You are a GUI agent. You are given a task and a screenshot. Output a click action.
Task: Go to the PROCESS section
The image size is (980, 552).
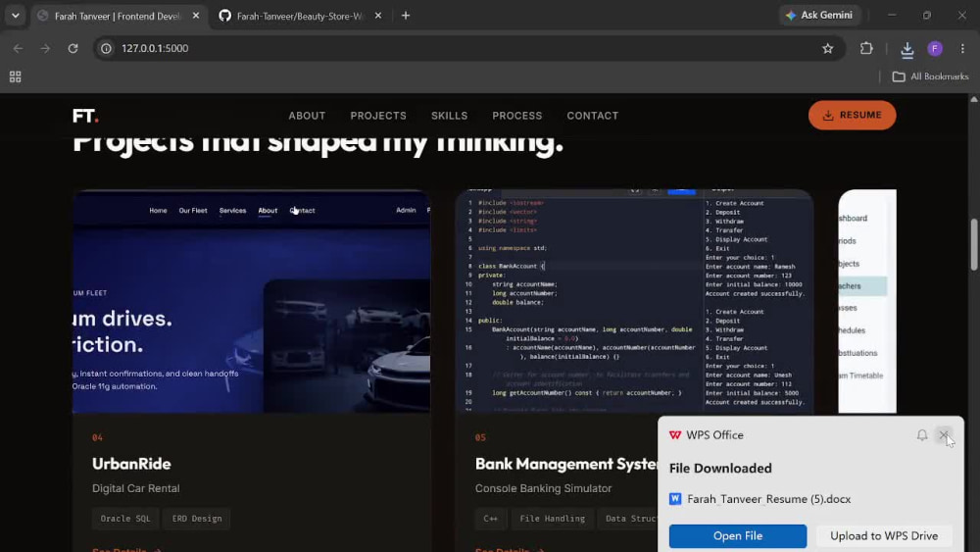pos(516,116)
